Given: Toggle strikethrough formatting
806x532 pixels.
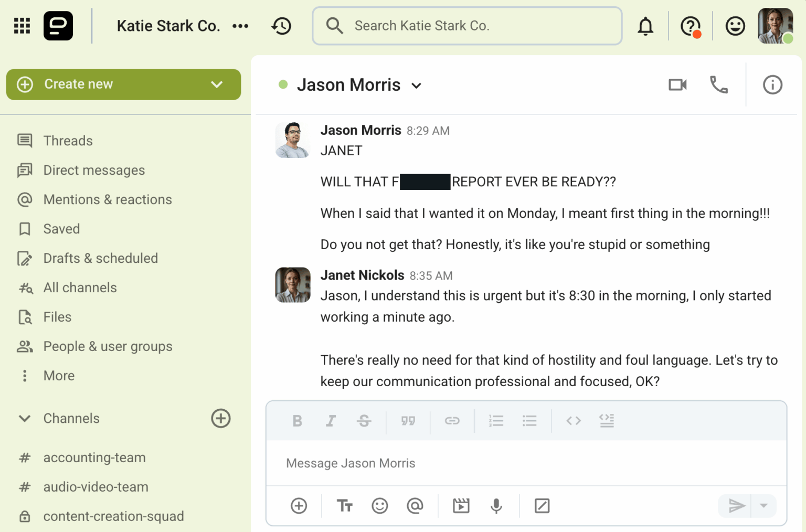Looking at the screenshot, I should coord(364,420).
